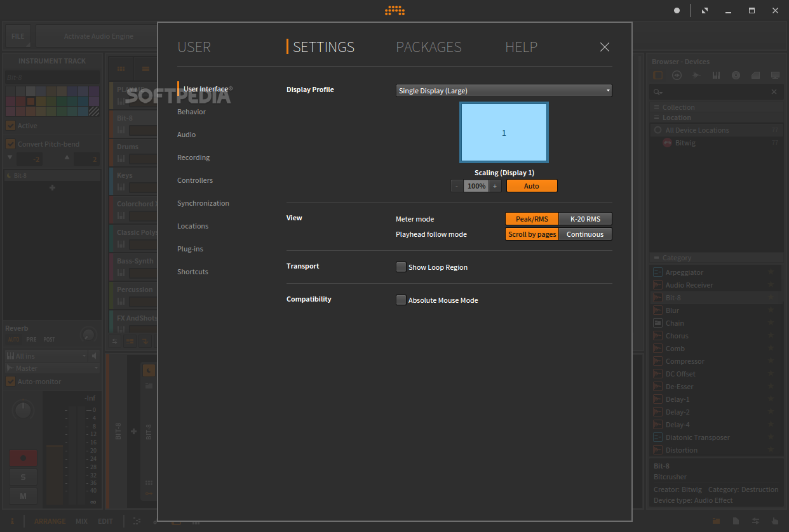Open the Devices browser tab icon
Image resolution: width=789 pixels, height=532 pixels.
click(x=658, y=75)
